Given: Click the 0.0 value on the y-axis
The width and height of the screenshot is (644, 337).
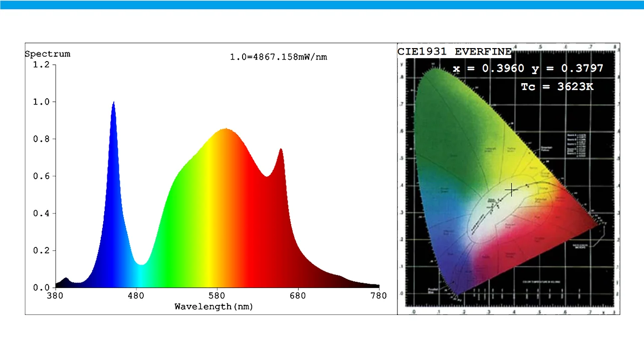Looking at the screenshot, I should click(x=41, y=288).
